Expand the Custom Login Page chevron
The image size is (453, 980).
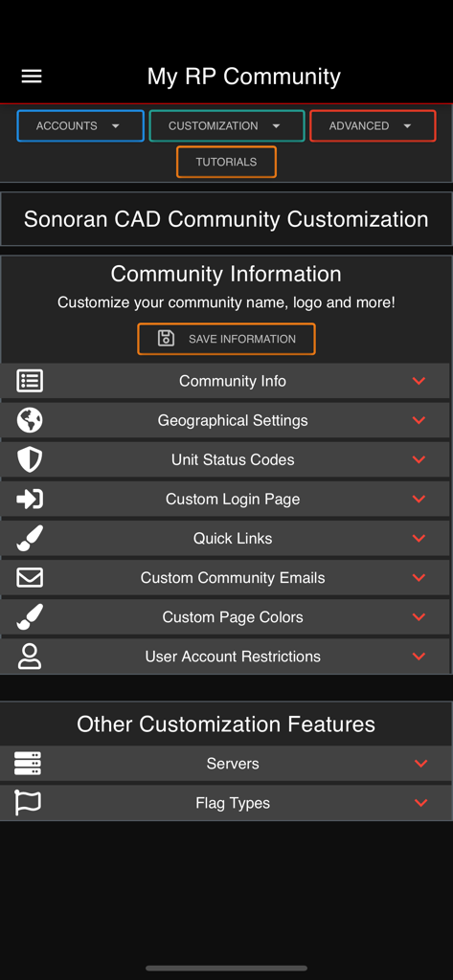419,499
